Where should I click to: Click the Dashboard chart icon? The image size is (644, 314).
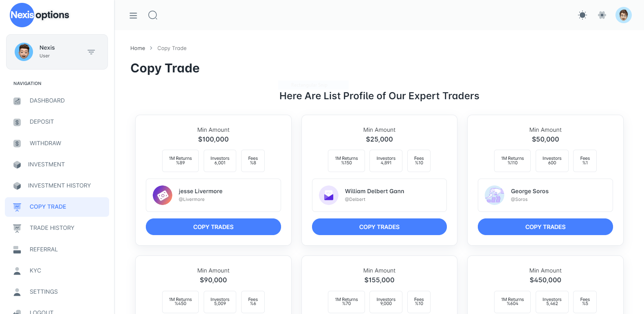(x=17, y=101)
